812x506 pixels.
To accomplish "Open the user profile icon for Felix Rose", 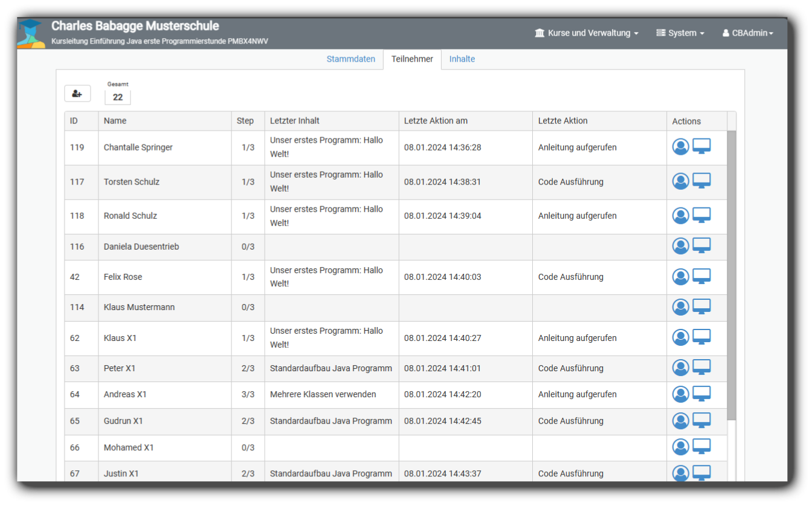I will (x=680, y=277).
